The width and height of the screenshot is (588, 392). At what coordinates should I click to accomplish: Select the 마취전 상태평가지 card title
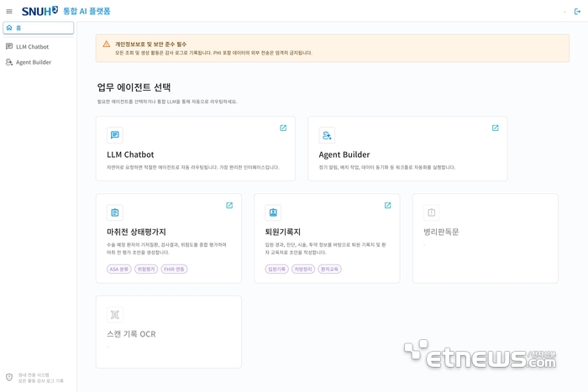(x=136, y=232)
